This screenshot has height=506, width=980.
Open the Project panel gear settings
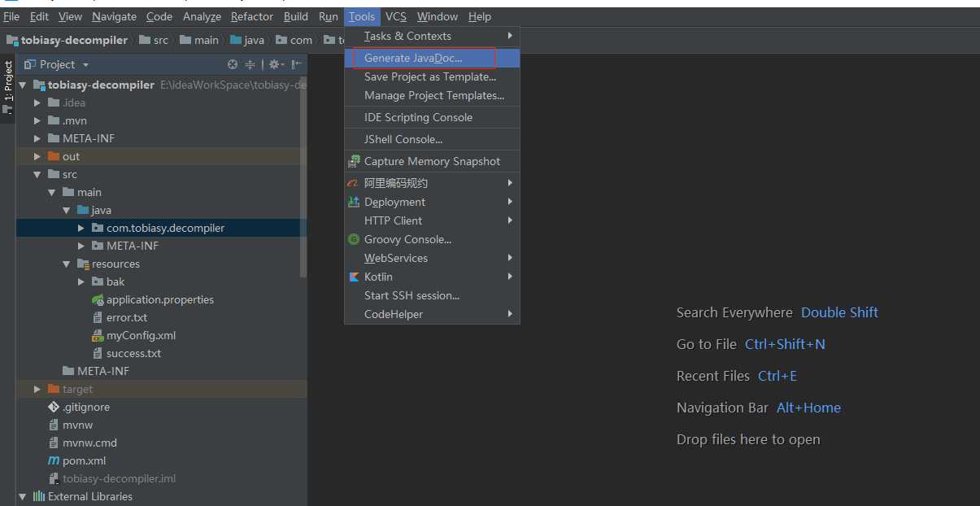coord(275,64)
